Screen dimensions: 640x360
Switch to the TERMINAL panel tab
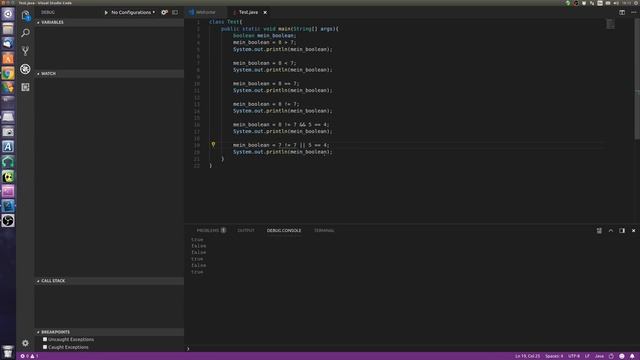(x=324, y=231)
